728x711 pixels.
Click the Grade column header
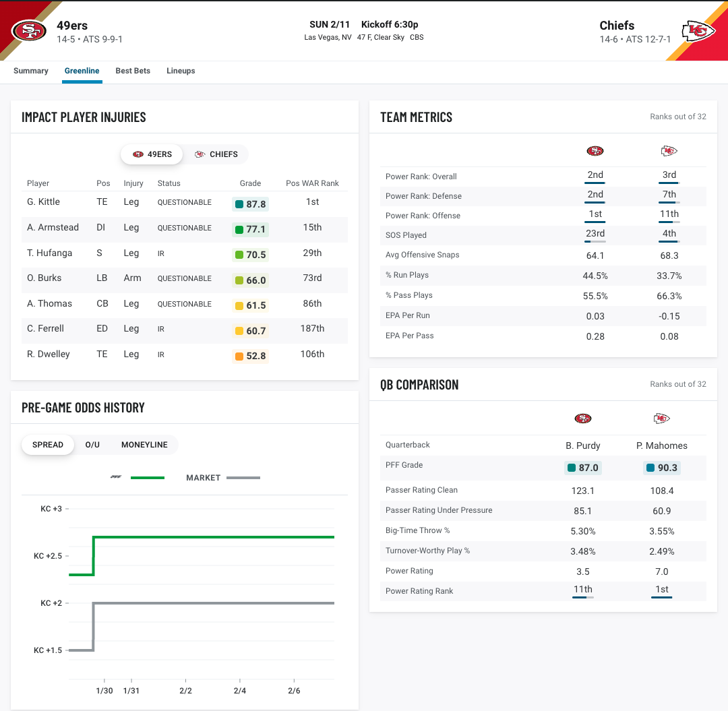(250, 183)
